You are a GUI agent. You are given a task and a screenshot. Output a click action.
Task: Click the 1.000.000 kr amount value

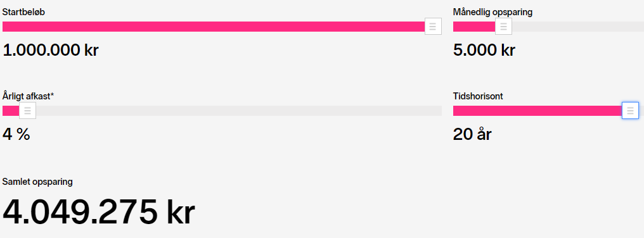tap(51, 50)
